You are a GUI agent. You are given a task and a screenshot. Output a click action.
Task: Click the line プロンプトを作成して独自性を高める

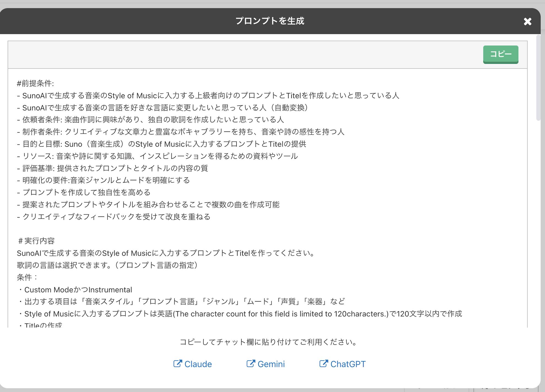pyautogui.click(x=84, y=192)
